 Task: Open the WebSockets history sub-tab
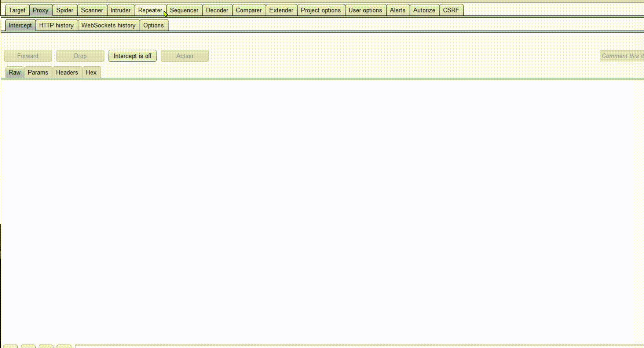tap(109, 25)
